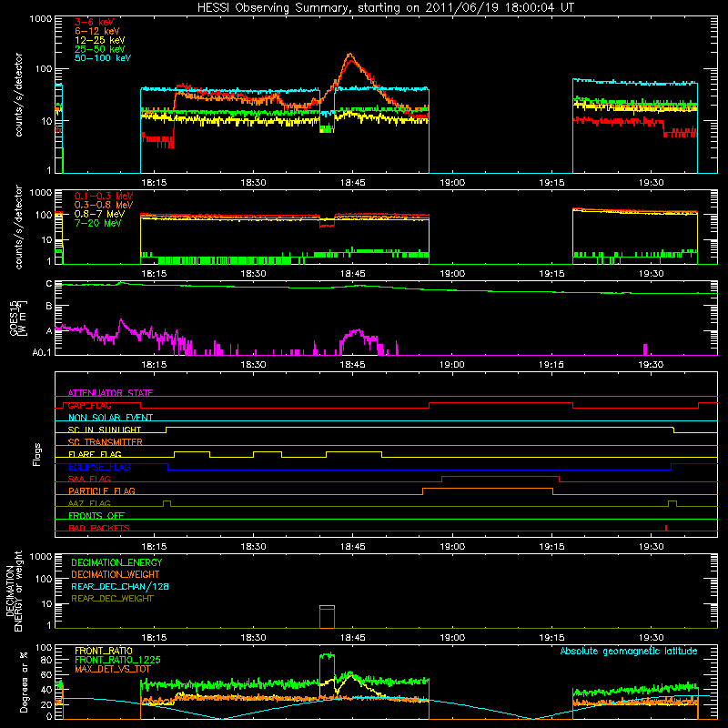Screen dimensions: 728x728
Task: Select the green 25-50 keV legend label
Action: tap(100, 49)
